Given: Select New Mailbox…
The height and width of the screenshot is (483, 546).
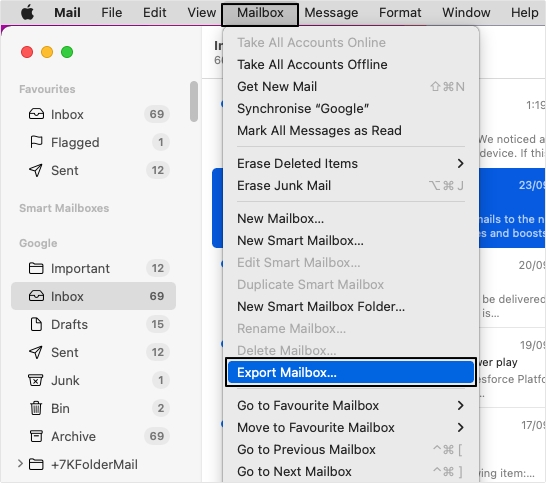Looking at the screenshot, I should pos(351,218).
